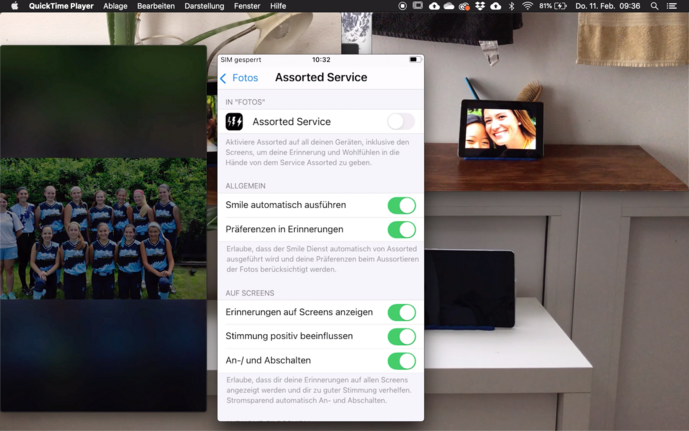The height and width of the screenshot is (431, 689).
Task: Open the Ablage menu
Action: pos(115,6)
